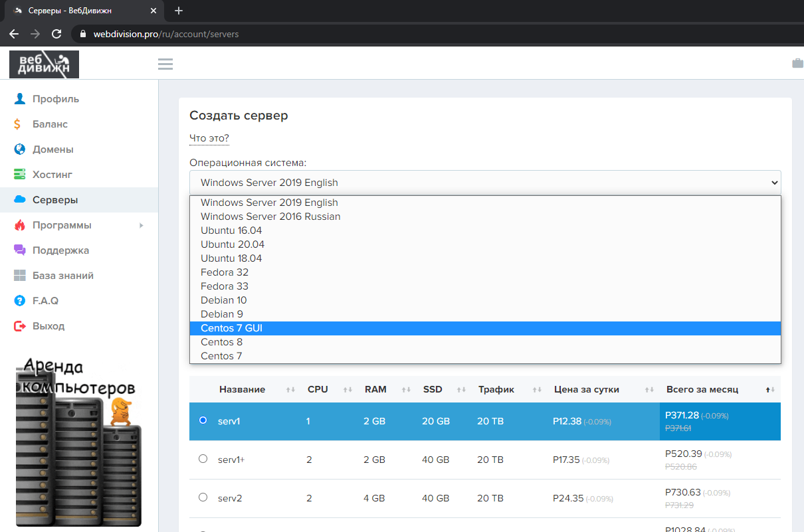Pick Ubuntu 20.04 in the OS list
The width and height of the screenshot is (804, 532).
pos(233,244)
